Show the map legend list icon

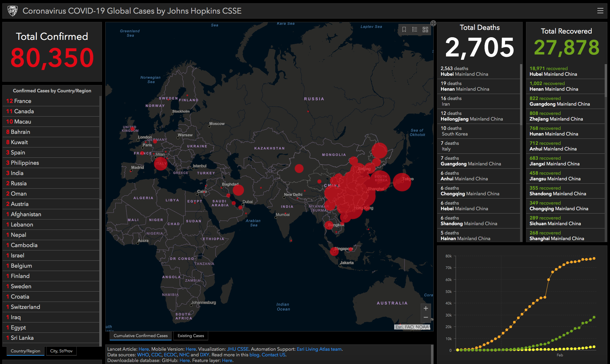coord(415,30)
